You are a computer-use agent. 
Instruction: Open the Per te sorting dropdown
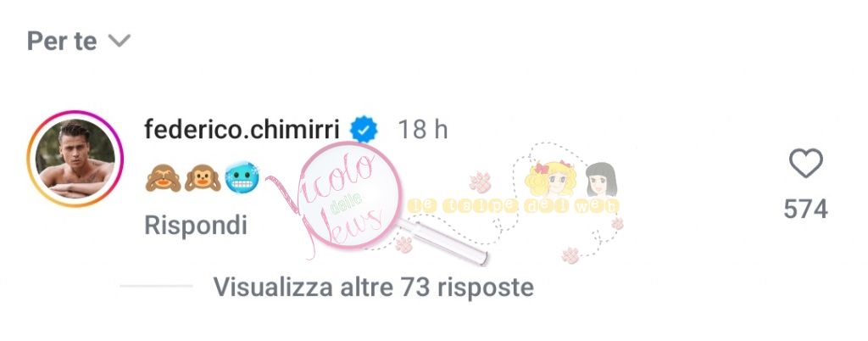point(79,42)
